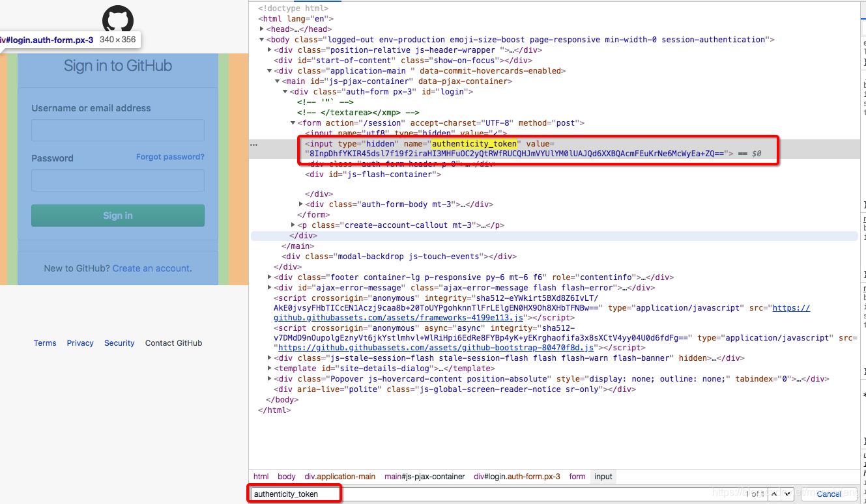Image resolution: width=866 pixels, height=504 pixels.
Task: Collapse the body element node
Action: (x=261, y=40)
